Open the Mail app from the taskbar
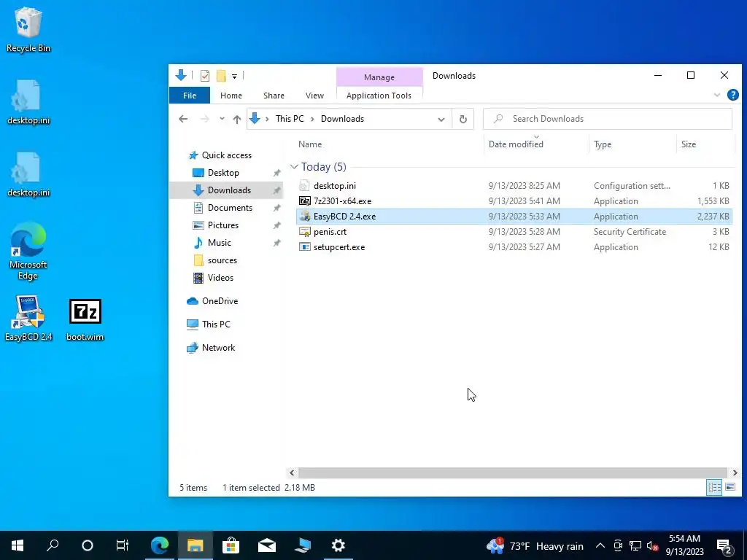 tap(267, 545)
